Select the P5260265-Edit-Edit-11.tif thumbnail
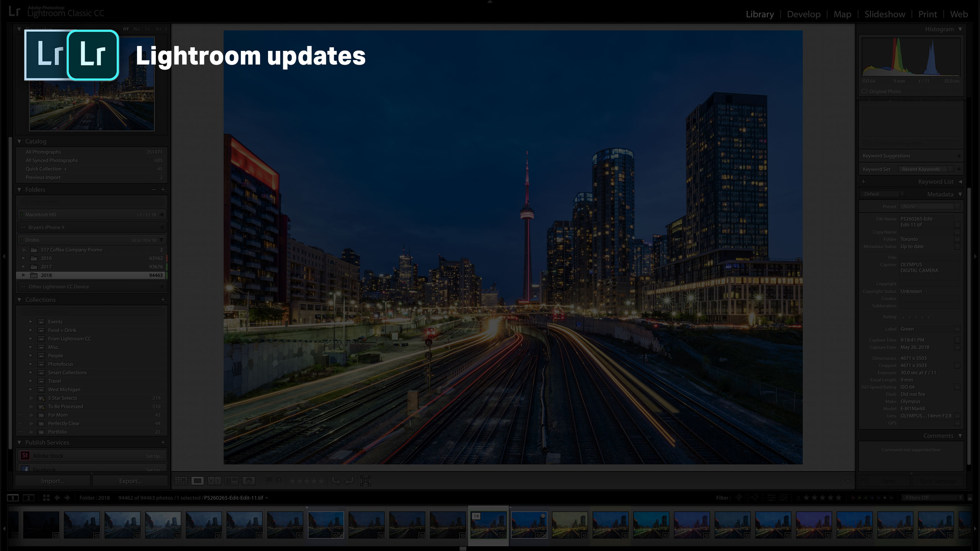This screenshot has width=980, height=551. tap(488, 525)
